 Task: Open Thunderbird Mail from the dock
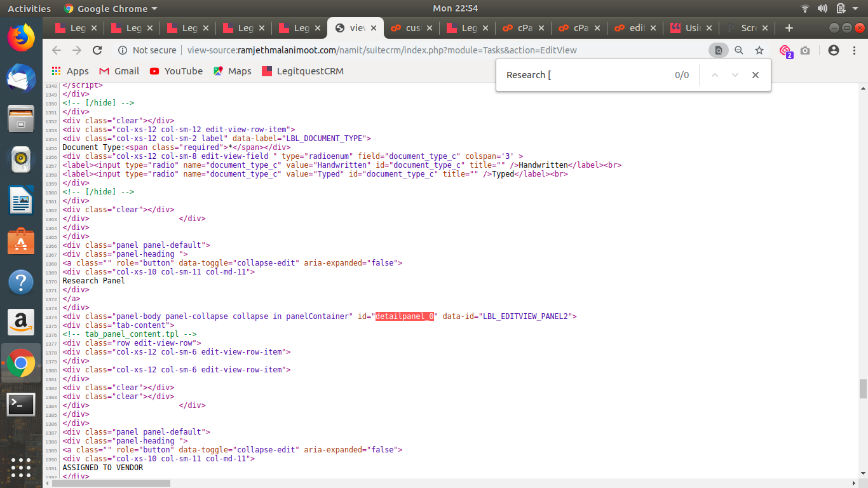coord(21,79)
